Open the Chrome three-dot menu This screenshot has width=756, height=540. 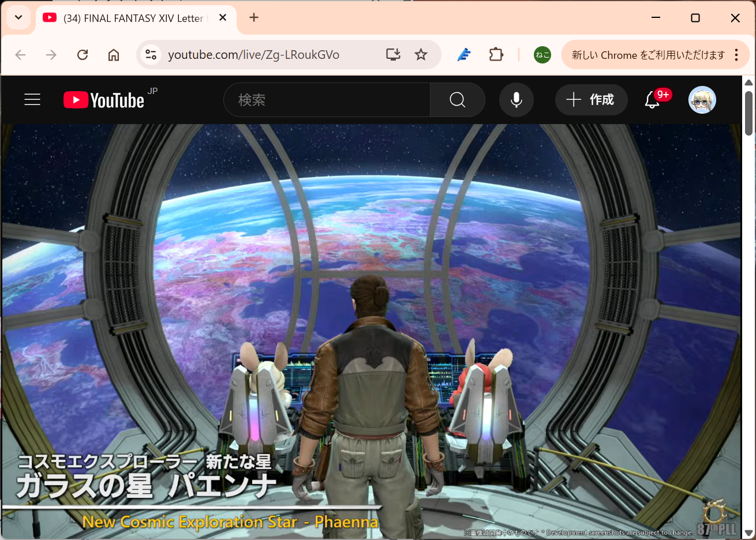[x=736, y=55]
